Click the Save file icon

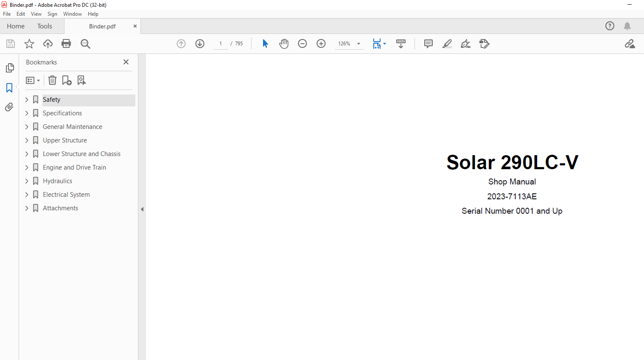click(x=11, y=44)
